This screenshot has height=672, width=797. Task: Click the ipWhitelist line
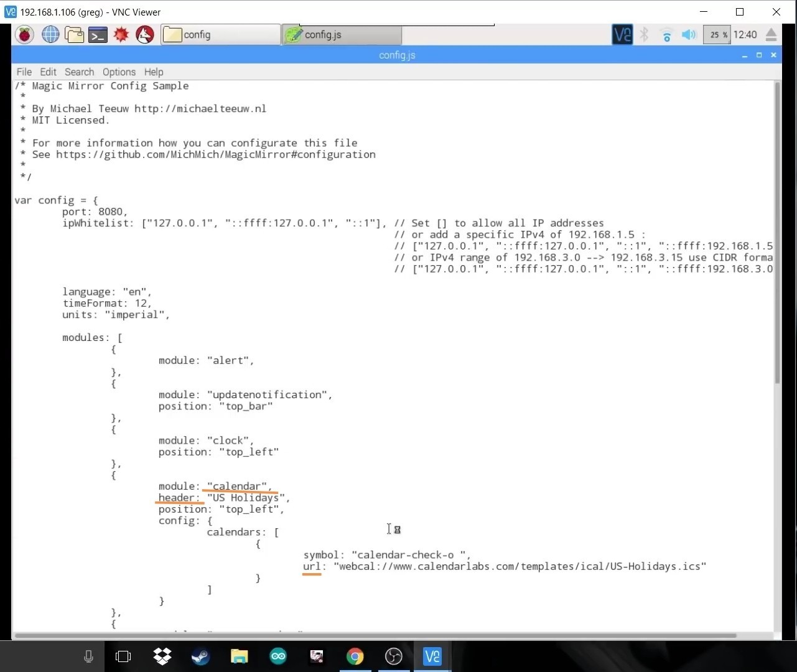pos(225,223)
